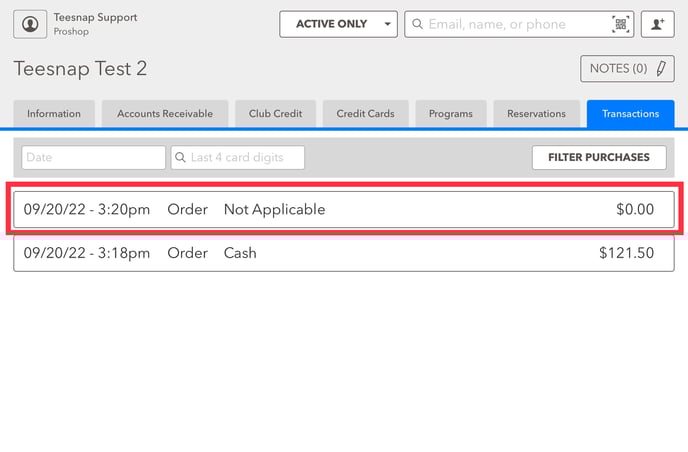Go to the Credit Cards tab

(x=365, y=114)
